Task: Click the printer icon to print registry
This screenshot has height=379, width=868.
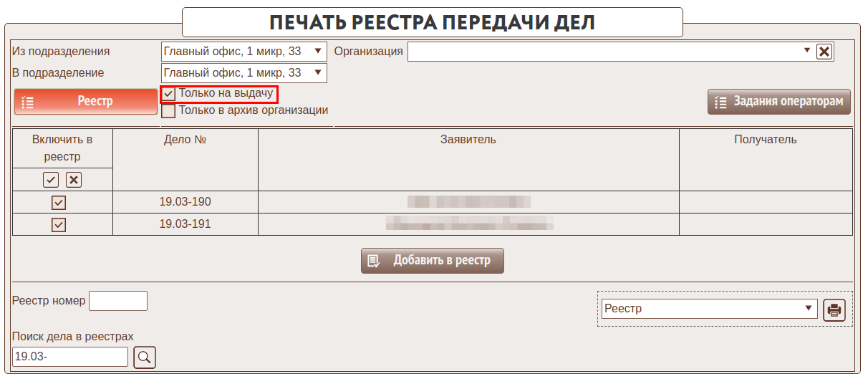Action: point(834,310)
